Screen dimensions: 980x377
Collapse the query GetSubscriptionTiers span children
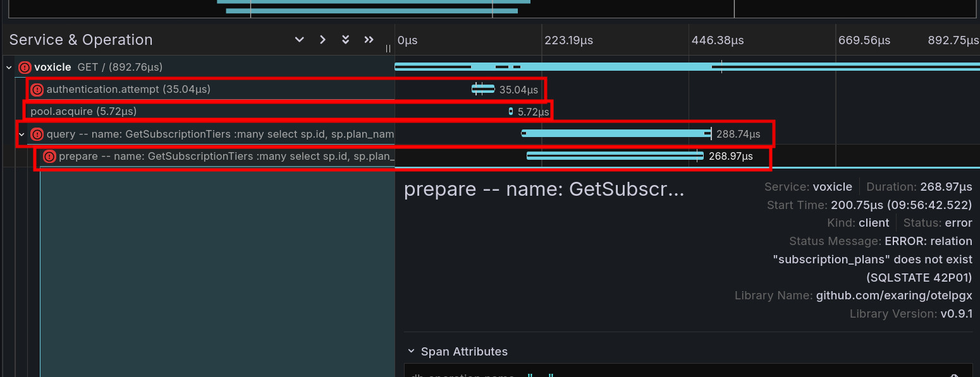pos(21,134)
